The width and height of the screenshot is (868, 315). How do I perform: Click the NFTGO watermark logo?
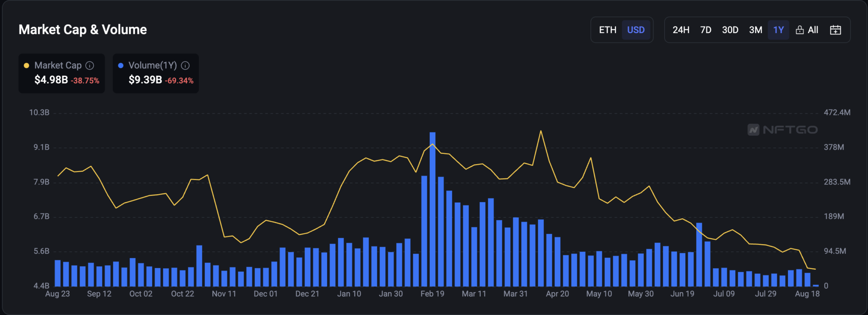pyautogui.click(x=782, y=130)
